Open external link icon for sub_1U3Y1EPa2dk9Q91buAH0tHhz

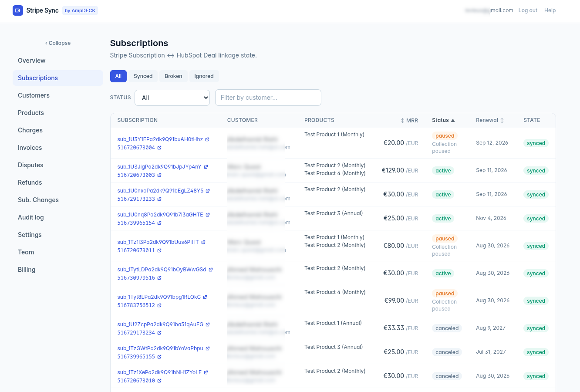click(x=207, y=139)
